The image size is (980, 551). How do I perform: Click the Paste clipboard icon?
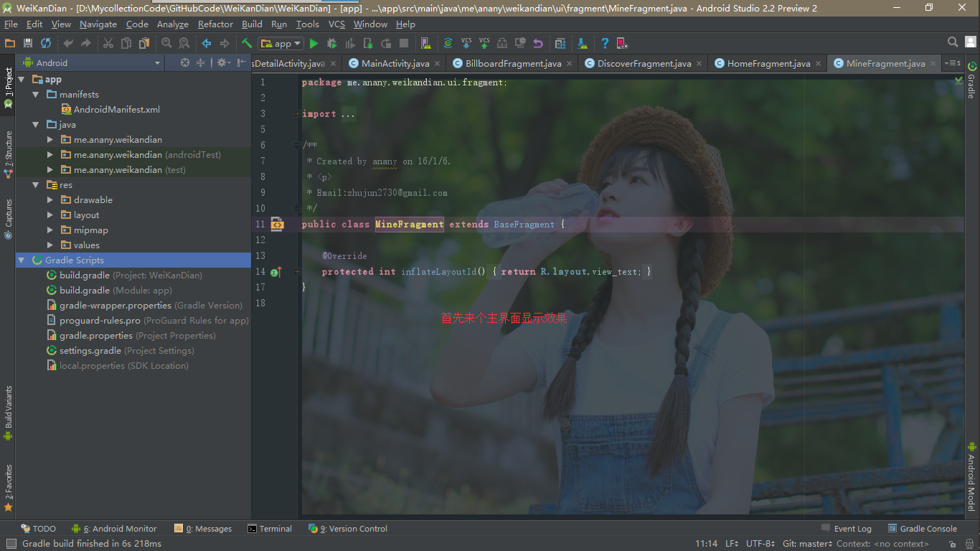pos(144,43)
